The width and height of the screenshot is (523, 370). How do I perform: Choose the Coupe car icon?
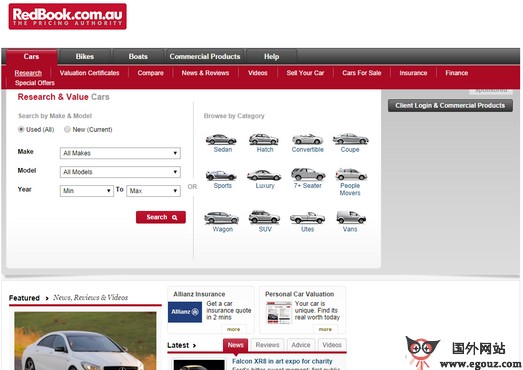coord(351,139)
